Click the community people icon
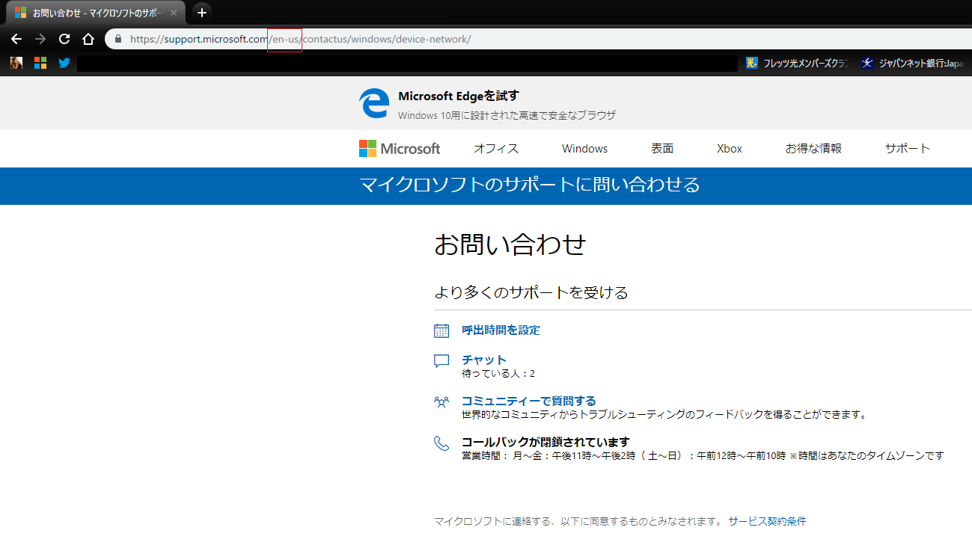The height and width of the screenshot is (560, 972). 441,402
